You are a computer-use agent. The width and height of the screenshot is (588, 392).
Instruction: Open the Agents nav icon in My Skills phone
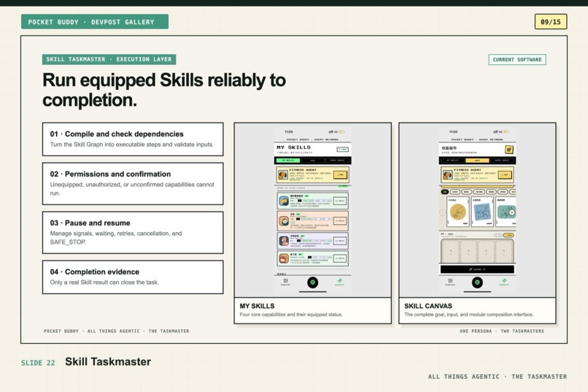click(x=339, y=282)
